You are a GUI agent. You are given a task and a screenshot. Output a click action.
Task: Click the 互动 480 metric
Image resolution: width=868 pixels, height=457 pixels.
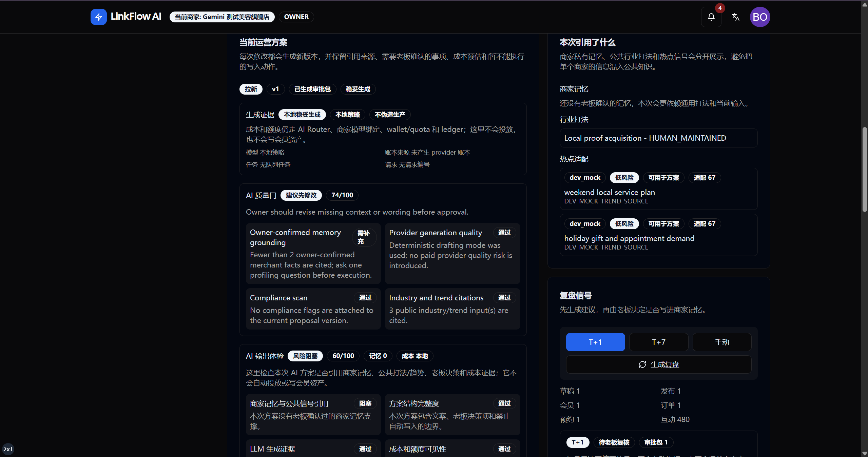coord(675,419)
